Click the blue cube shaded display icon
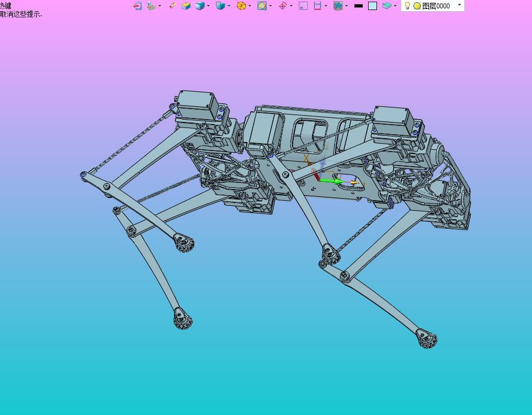 pyautogui.click(x=200, y=6)
